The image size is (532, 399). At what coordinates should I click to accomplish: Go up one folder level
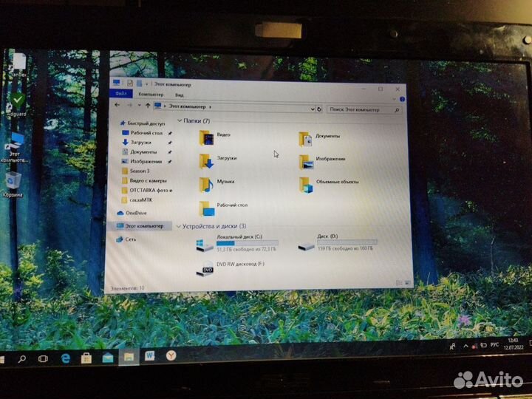[148, 106]
